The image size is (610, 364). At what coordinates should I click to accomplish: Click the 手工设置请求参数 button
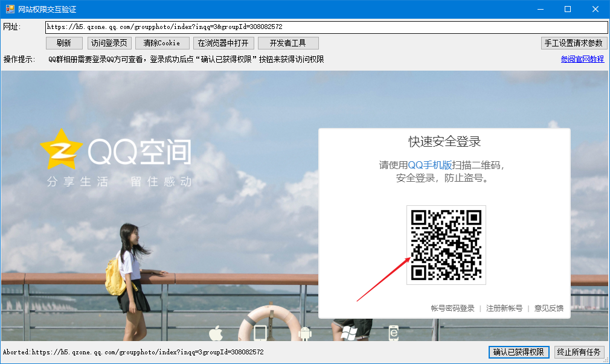(573, 43)
